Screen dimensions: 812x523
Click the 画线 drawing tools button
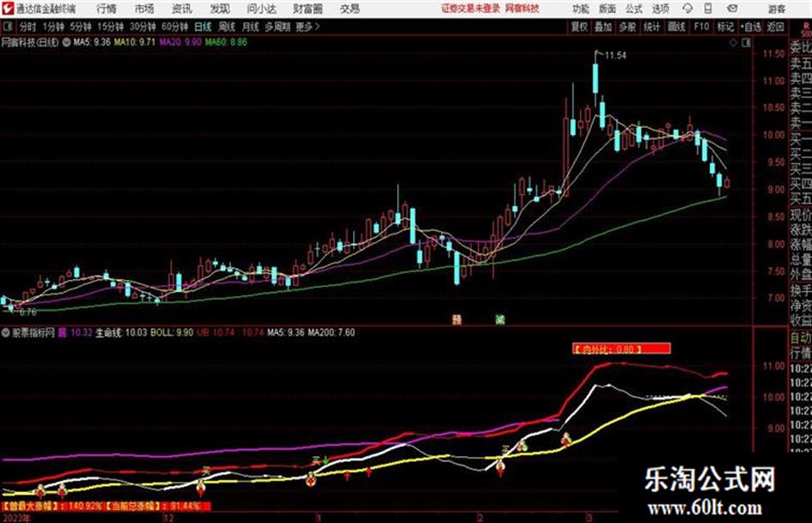pyautogui.click(x=676, y=27)
